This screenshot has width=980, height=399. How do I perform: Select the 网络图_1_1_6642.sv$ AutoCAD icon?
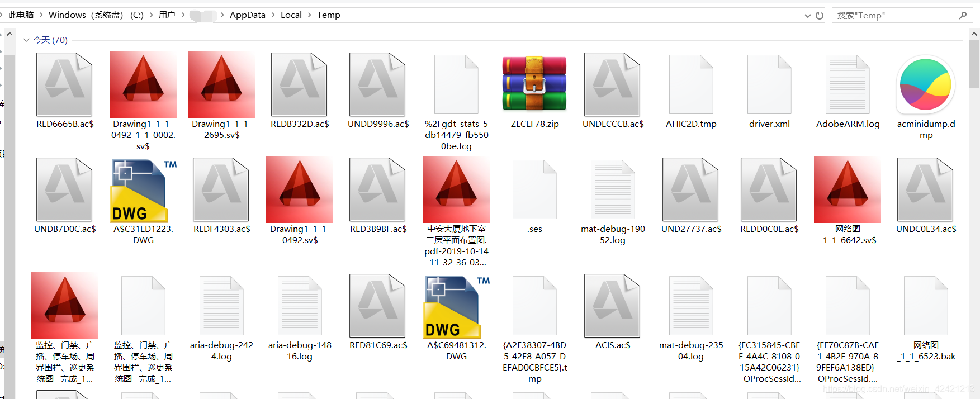[x=848, y=189]
